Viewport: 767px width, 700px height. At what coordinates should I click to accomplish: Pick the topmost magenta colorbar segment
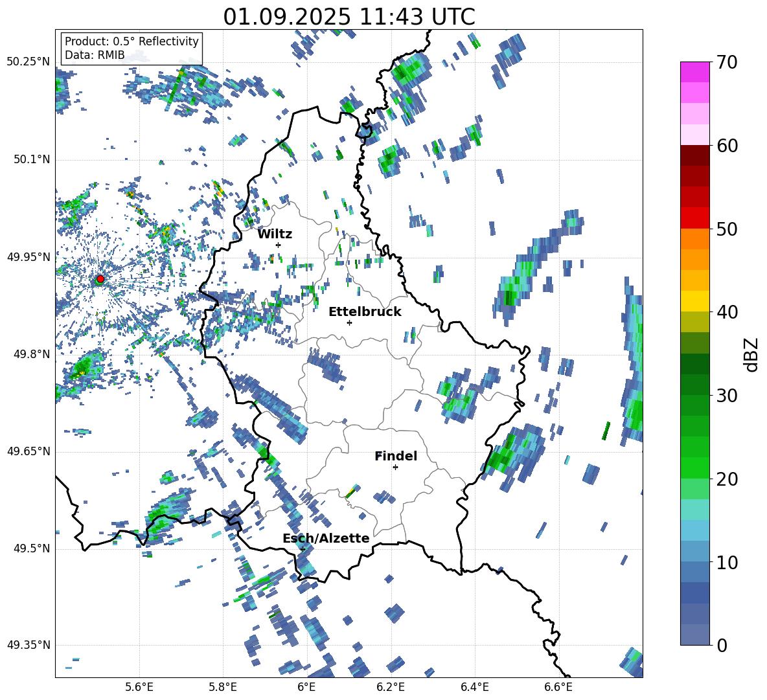click(x=694, y=72)
